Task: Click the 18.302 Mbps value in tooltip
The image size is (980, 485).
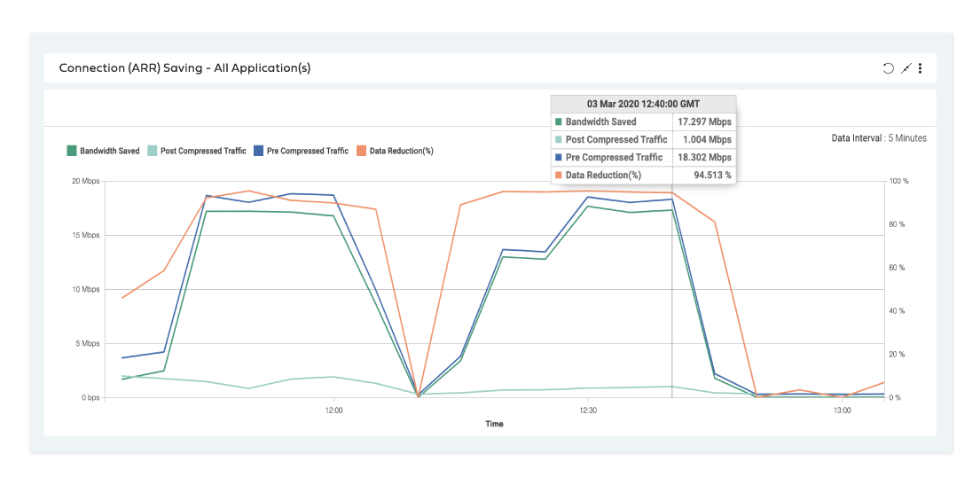Action: tap(704, 158)
